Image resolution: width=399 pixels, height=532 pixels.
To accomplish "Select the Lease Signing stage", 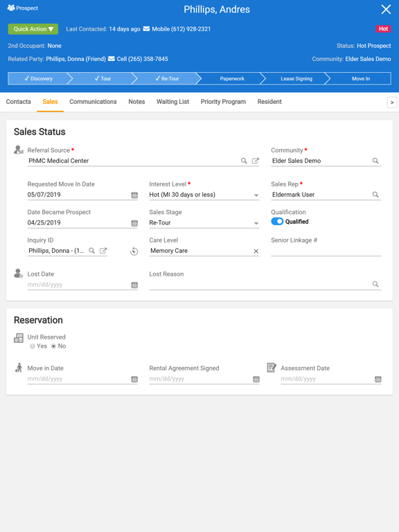I will (296, 78).
